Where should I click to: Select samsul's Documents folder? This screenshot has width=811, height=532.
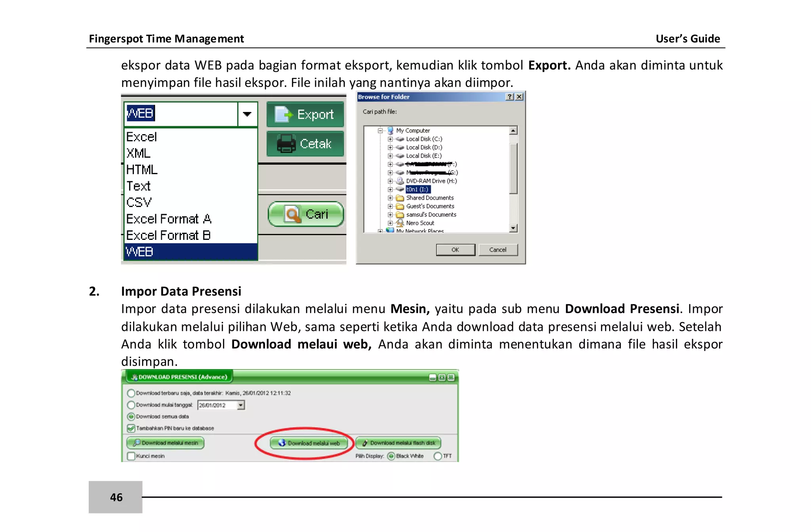coord(431,215)
